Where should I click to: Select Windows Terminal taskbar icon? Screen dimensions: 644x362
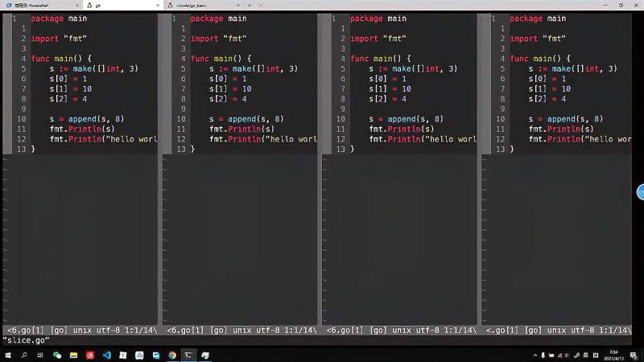pyautogui.click(x=188, y=356)
